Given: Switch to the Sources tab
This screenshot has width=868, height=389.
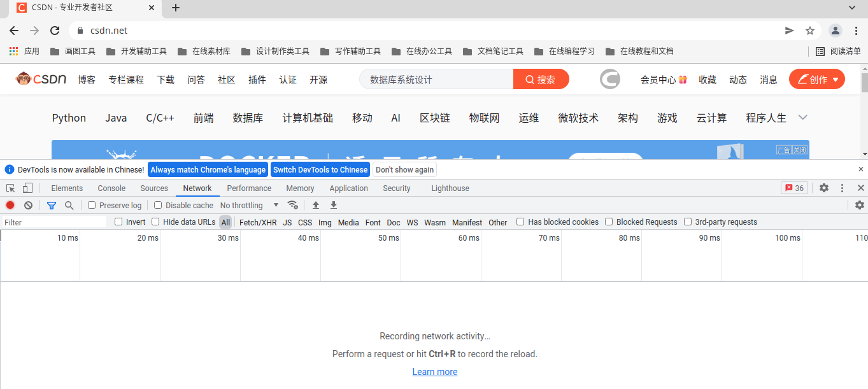Looking at the screenshot, I should pos(154,188).
